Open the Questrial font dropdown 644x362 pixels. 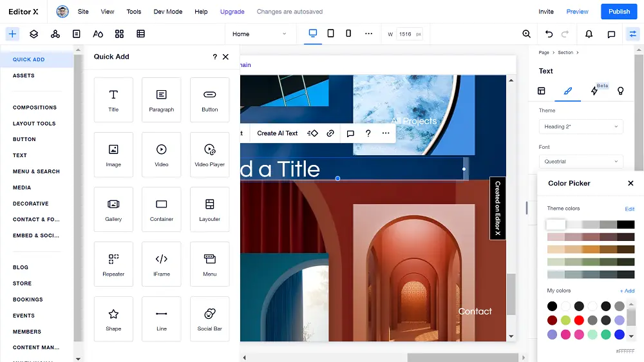click(x=581, y=162)
